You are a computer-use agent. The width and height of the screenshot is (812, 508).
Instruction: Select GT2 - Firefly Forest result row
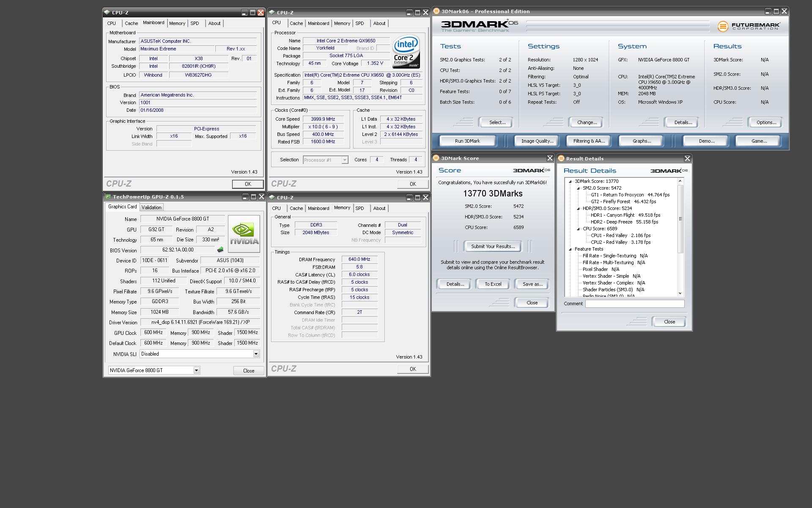pos(623,202)
